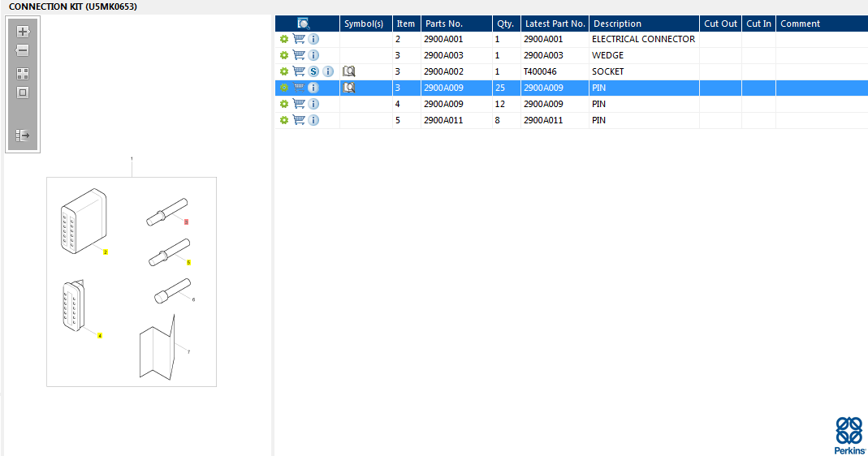The image size is (868, 456).
Task: Click gear icon for 2900A011 PIN
Action: (x=284, y=120)
